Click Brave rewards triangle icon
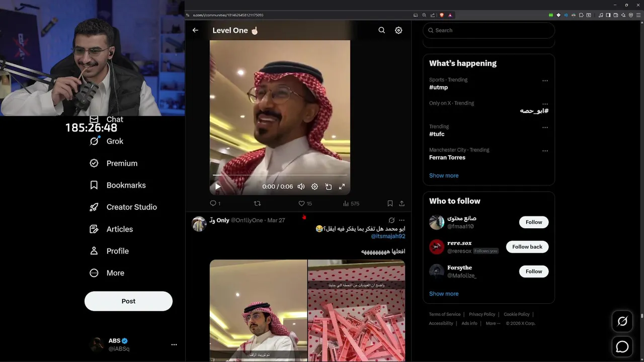 (450, 15)
